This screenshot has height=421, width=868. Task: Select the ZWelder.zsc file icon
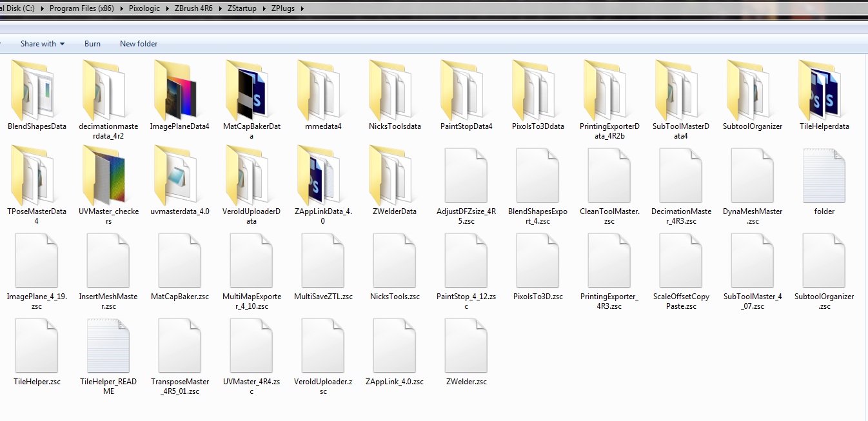pyautogui.click(x=466, y=346)
